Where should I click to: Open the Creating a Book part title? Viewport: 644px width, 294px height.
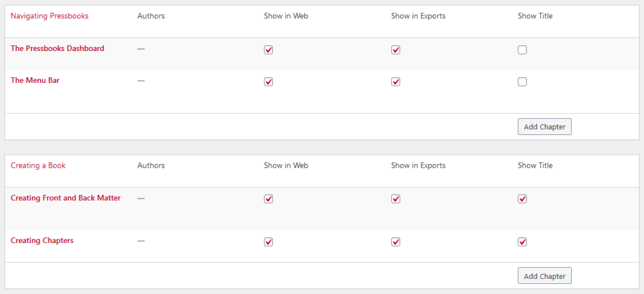click(38, 166)
